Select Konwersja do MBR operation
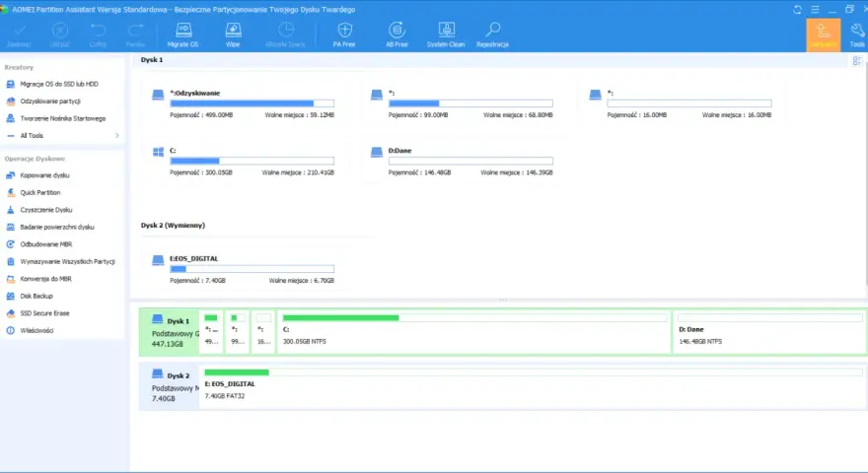This screenshot has height=473, width=868. coord(46,279)
